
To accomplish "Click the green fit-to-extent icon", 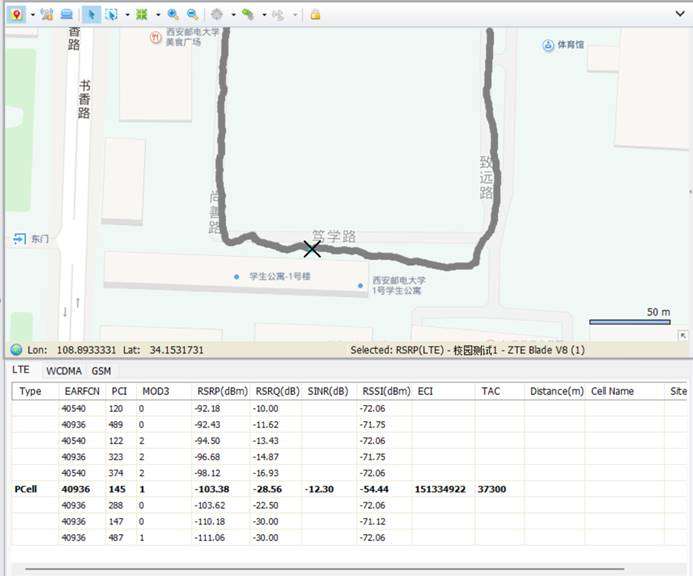I will [x=142, y=14].
